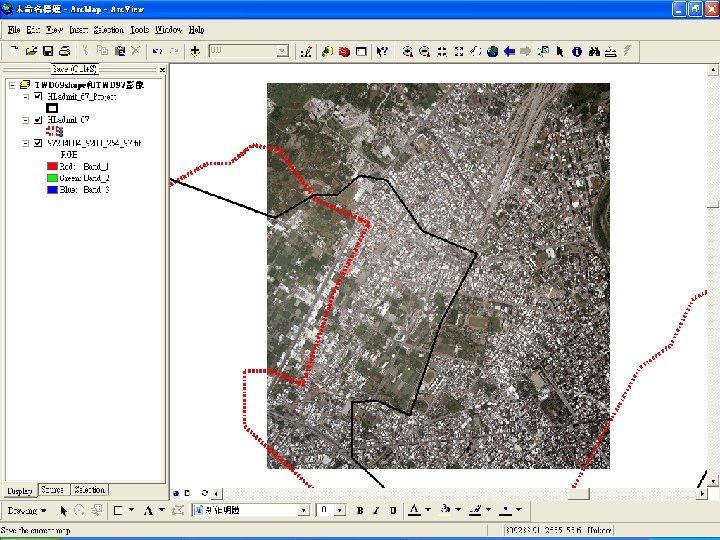Click the Red Band_1 color swatch

52,166
